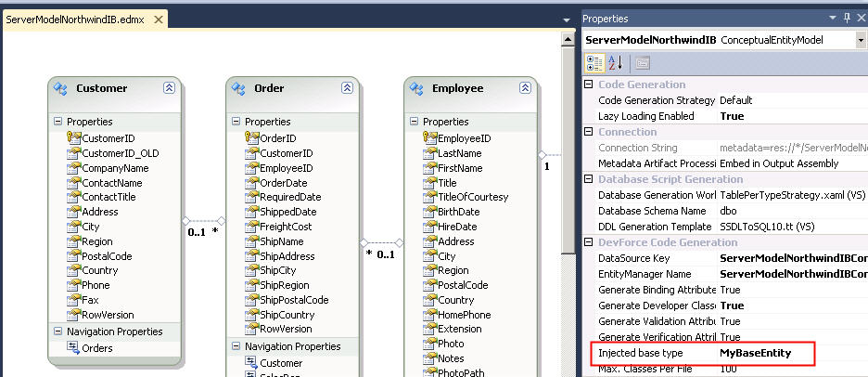Open the Properties window position menu arrow

coord(833,19)
